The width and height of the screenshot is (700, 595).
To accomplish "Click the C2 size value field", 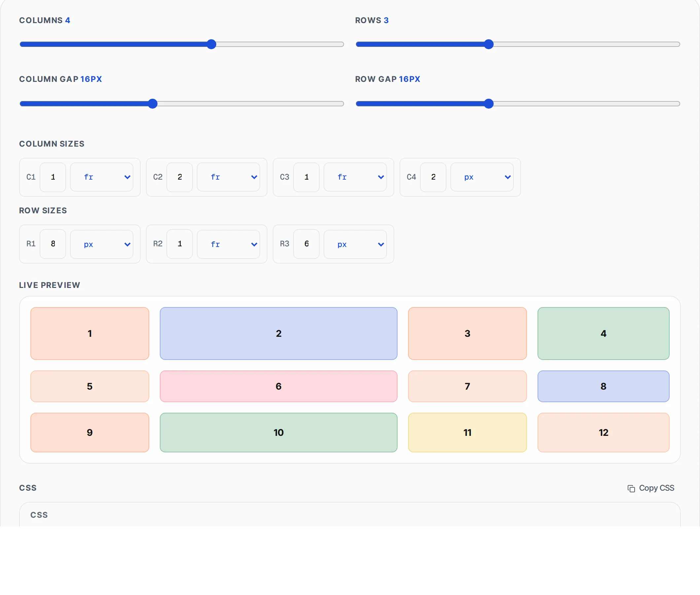I will point(180,177).
